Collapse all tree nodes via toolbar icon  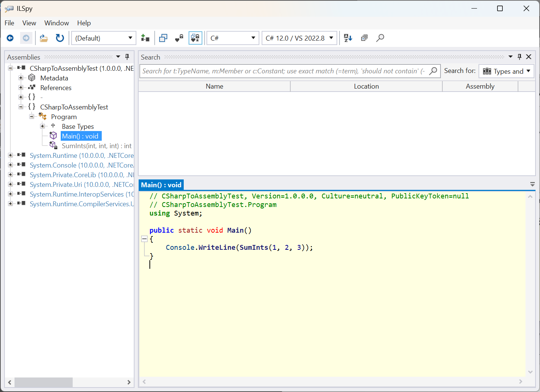364,38
